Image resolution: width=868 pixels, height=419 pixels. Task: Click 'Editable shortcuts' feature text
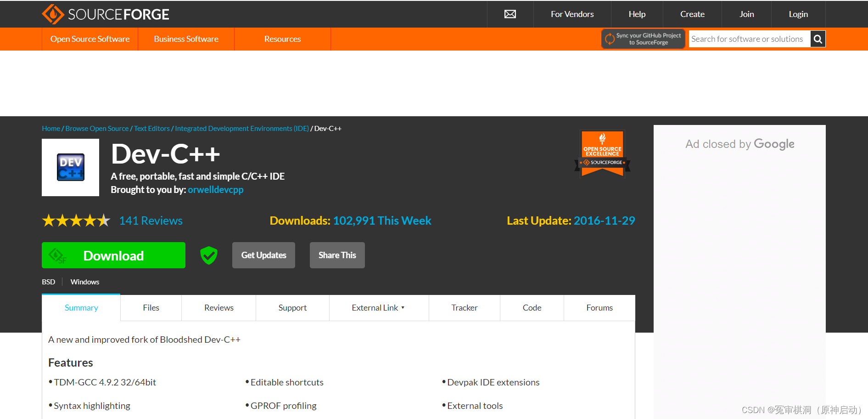[x=287, y=382]
